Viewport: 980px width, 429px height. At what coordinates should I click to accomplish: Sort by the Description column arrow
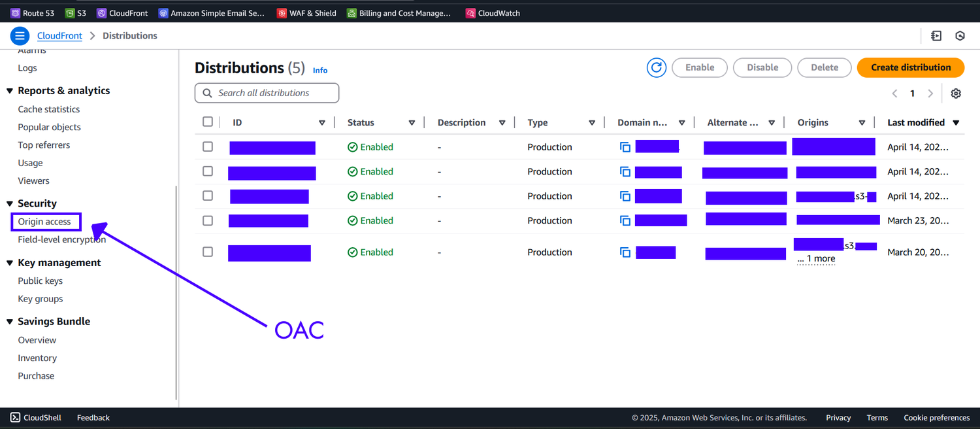pos(502,123)
